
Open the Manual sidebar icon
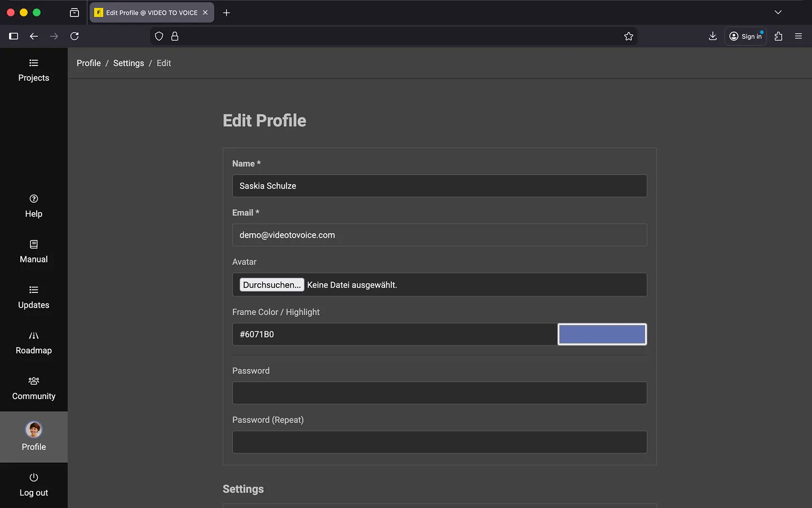click(x=34, y=245)
